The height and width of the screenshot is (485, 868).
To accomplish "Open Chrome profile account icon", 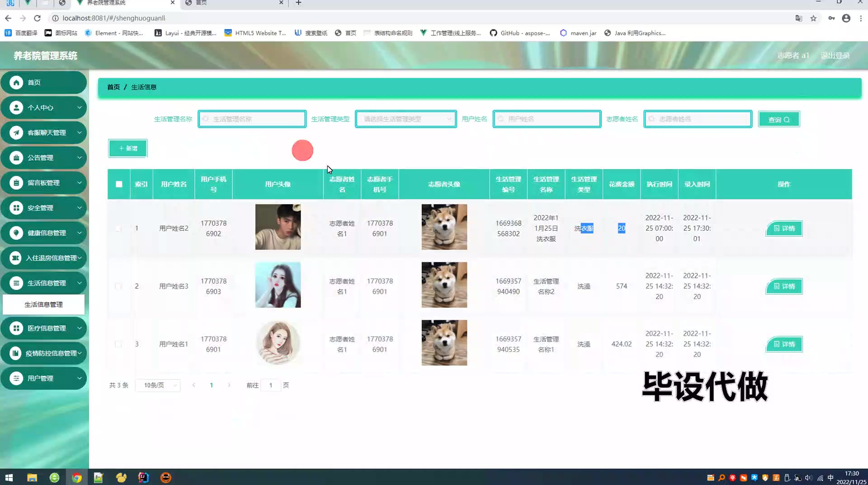I will coord(846,18).
